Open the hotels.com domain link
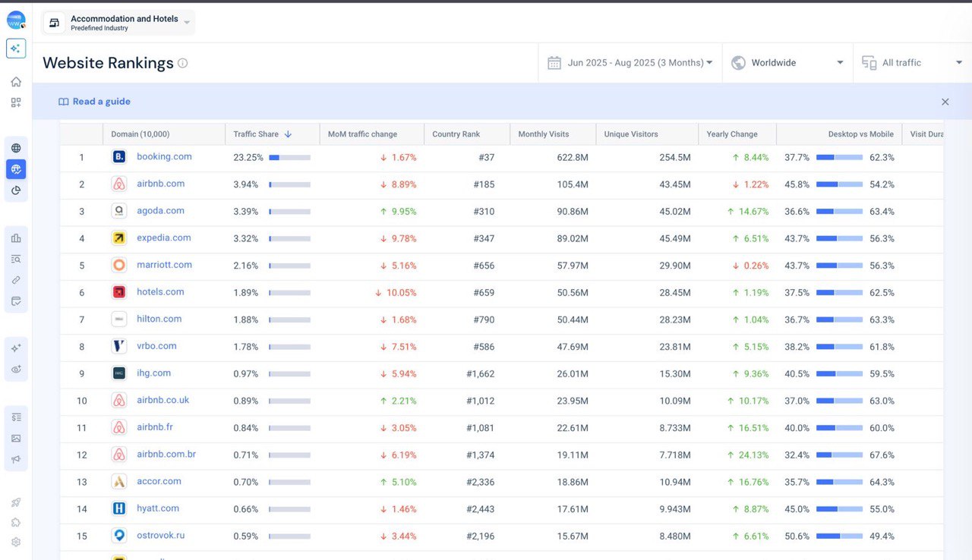The image size is (972, 560). (x=160, y=292)
